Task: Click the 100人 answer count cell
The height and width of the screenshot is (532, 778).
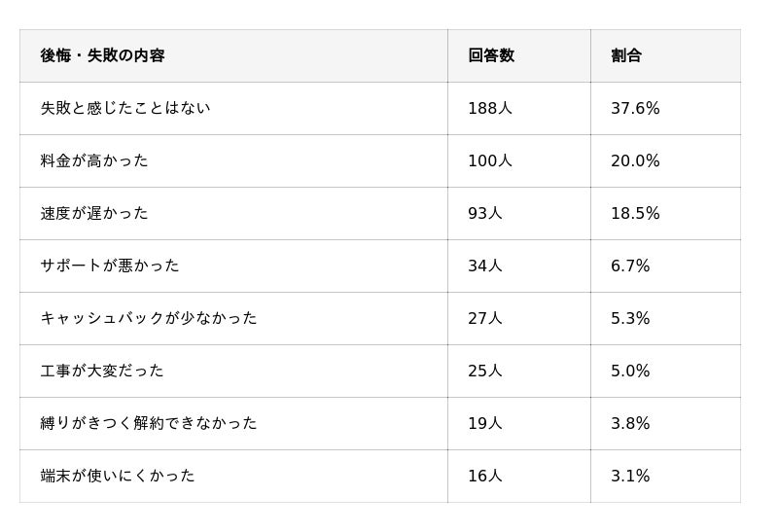Action: tap(489, 161)
